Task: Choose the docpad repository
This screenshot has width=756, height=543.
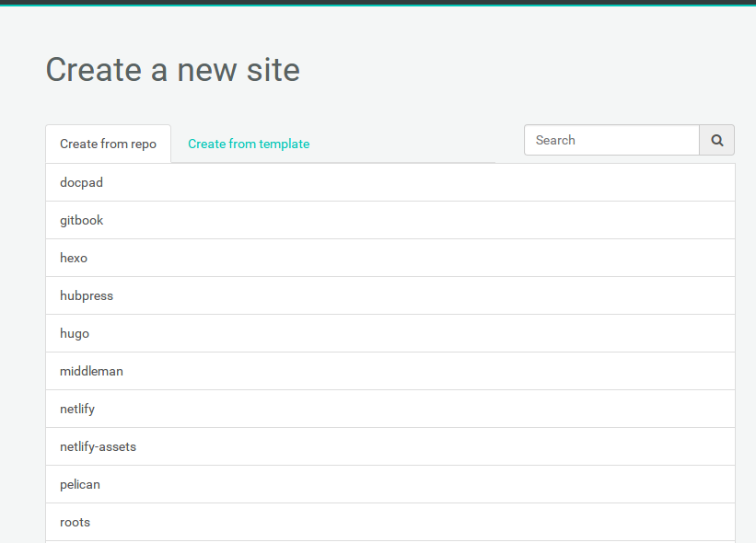Action: point(390,182)
